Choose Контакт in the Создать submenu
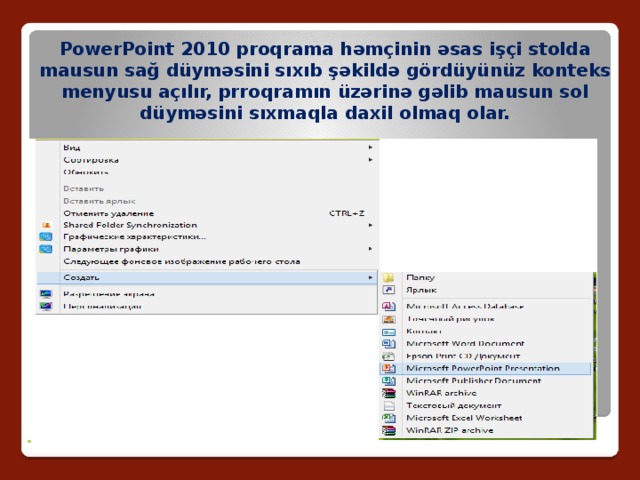Viewport: 640px width, 480px height. (x=486, y=331)
